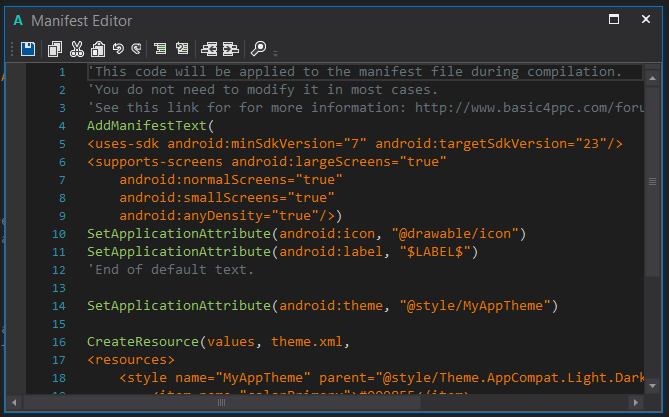Click line number 16 in the gutter
The width and height of the screenshot is (669, 417).
[x=59, y=342]
